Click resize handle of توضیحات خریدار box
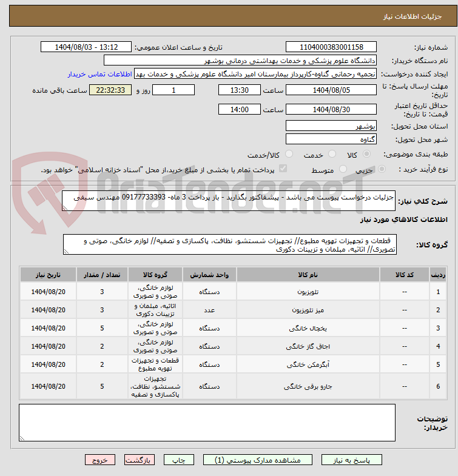 point(22,438)
